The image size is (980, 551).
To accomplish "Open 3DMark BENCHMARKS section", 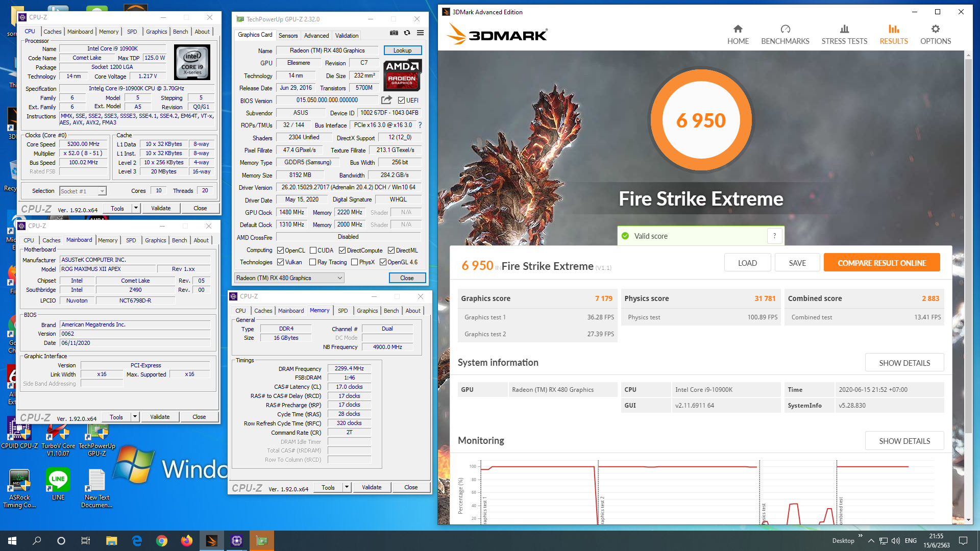I will tap(785, 35).
